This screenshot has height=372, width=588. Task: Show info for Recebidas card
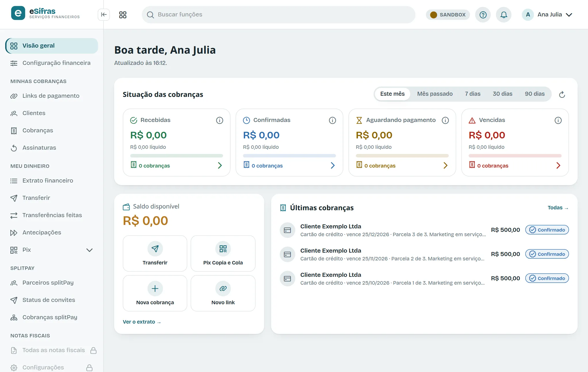[220, 120]
